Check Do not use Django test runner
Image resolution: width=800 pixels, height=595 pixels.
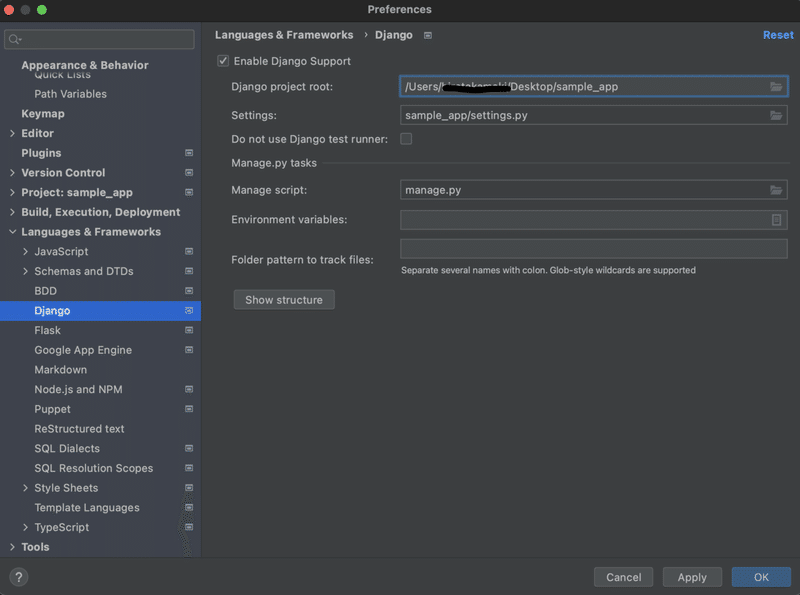(406, 139)
